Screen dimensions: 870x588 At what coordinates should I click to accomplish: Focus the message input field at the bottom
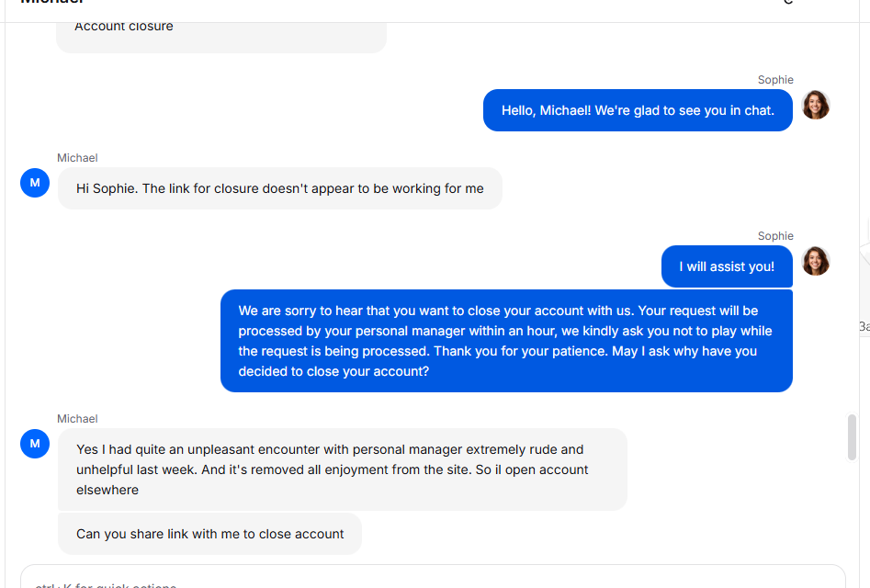pyautogui.click(x=432, y=579)
